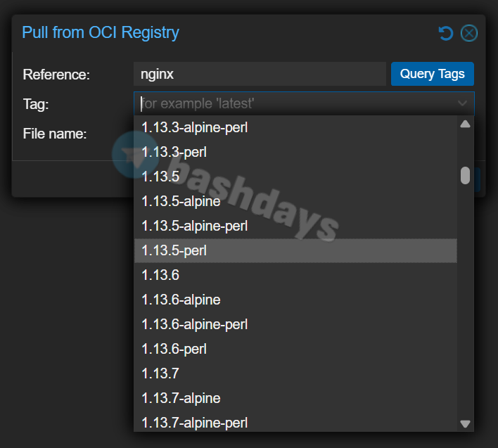This screenshot has width=498, height=448.
Task: Click the scrollbar down arrow in tag list
Action: 465,423
